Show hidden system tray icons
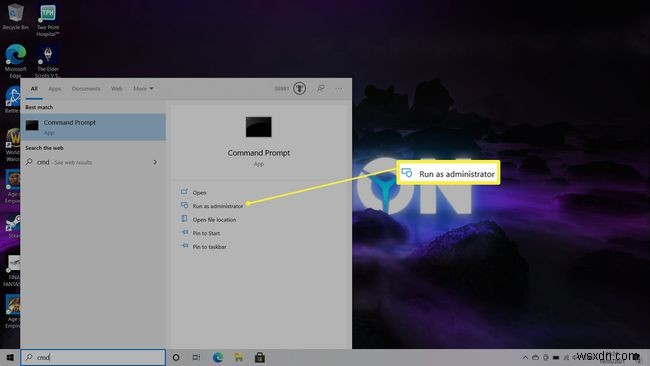This screenshot has height=366, width=650. click(x=525, y=357)
